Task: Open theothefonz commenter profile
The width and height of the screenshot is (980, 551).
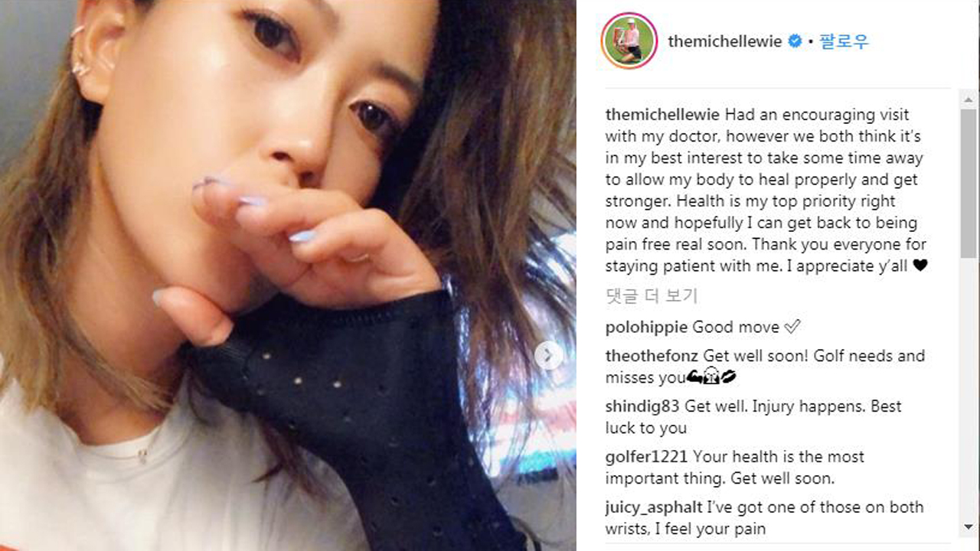Action: coord(652,356)
